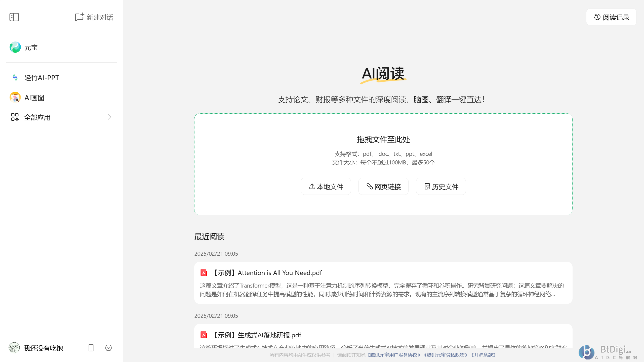The width and height of the screenshot is (644, 362).
Task: Click PDF icon of Attention paper
Action: 204,273
